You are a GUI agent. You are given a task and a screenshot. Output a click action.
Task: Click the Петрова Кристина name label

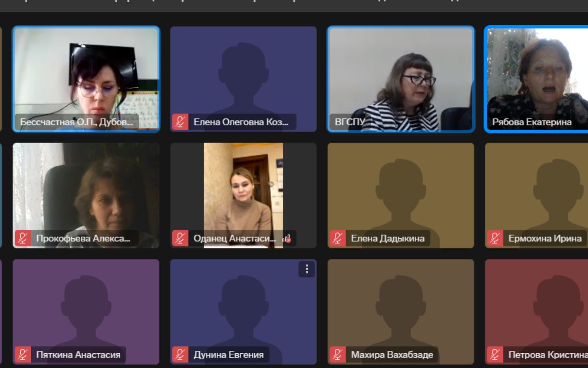[x=547, y=355]
